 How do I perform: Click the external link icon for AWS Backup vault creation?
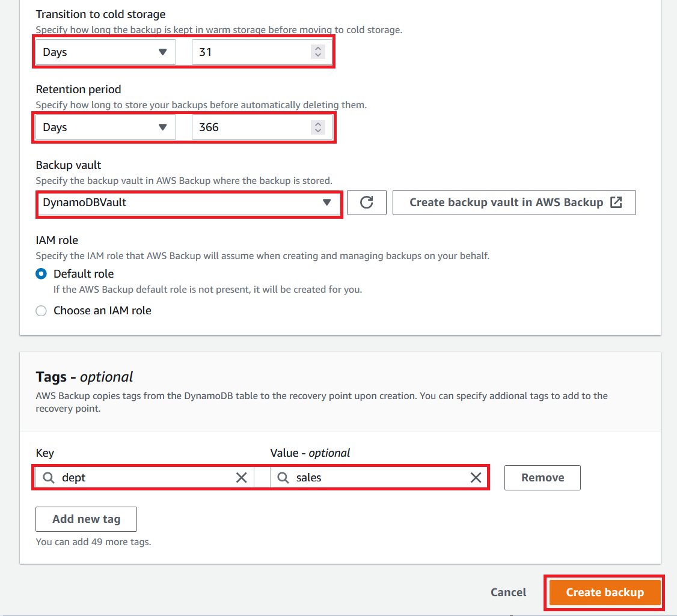pyautogui.click(x=616, y=203)
